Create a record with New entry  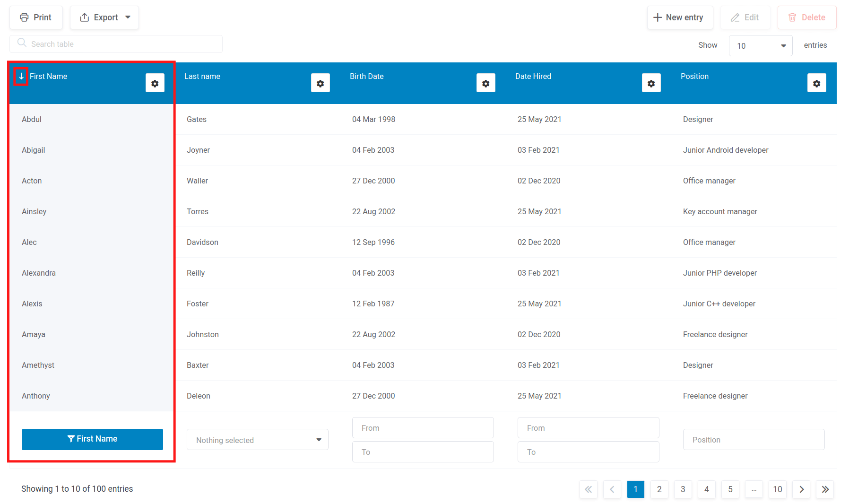click(680, 17)
